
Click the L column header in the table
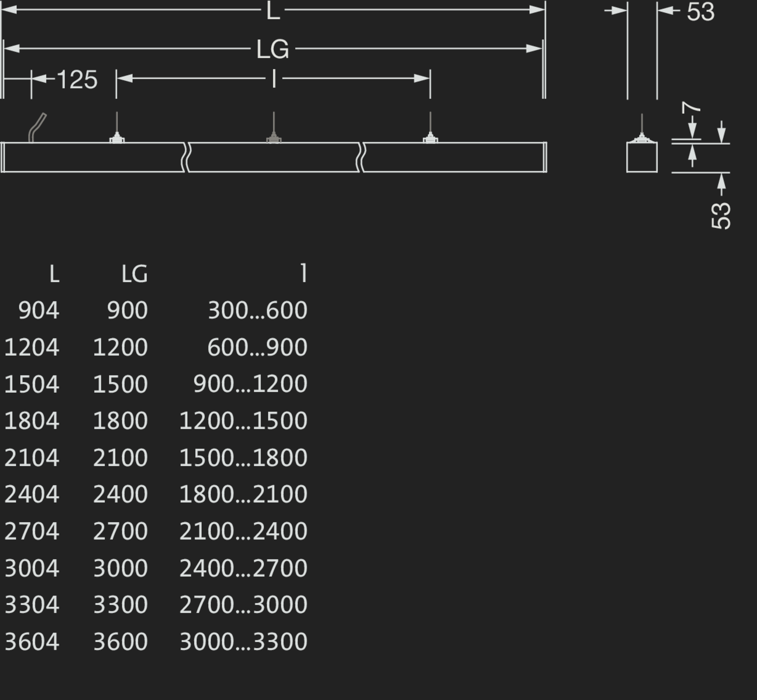click(55, 274)
